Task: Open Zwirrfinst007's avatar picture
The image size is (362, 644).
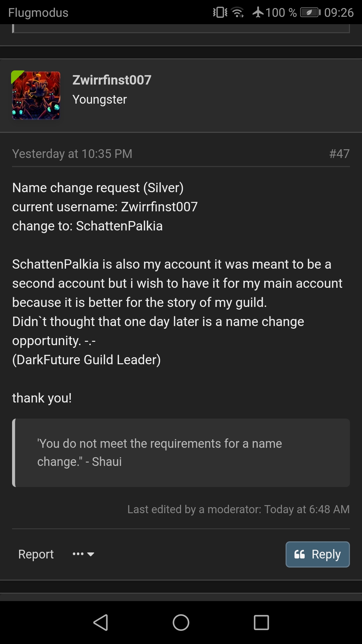Action: 36,95
